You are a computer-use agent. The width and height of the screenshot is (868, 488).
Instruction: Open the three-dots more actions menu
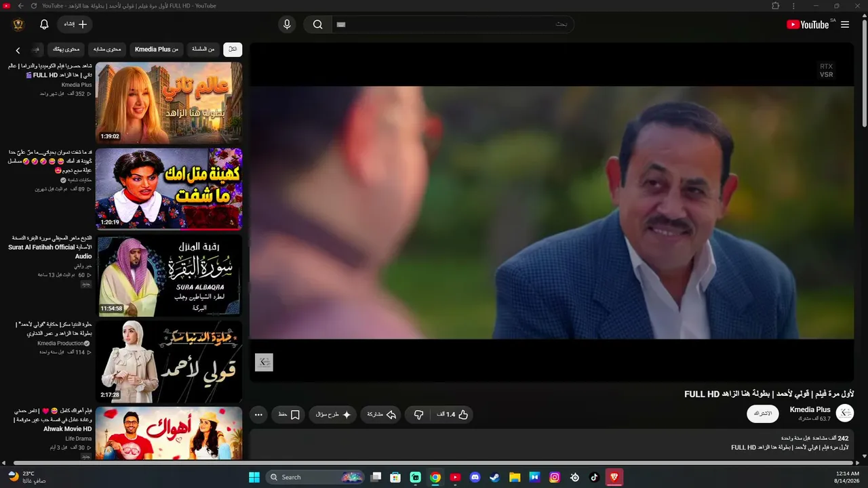[x=258, y=414]
